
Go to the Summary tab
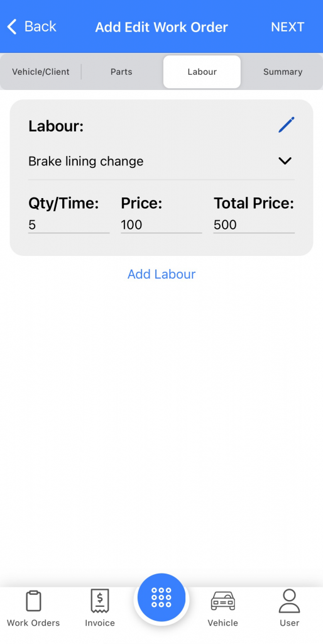coord(283,72)
